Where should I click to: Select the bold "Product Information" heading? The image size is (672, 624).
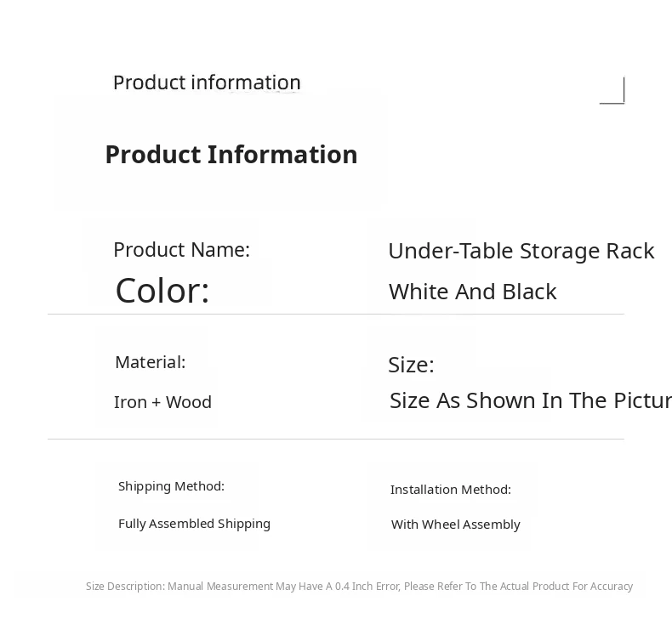(x=231, y=155)
